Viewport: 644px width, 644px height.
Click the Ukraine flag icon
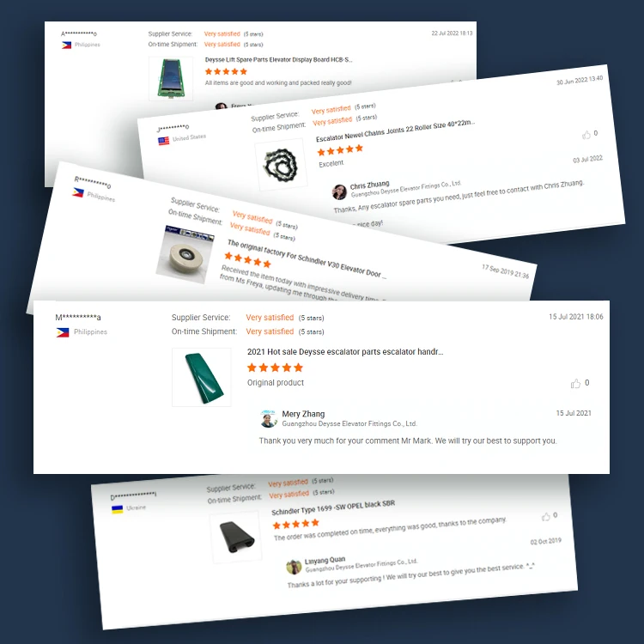click(117, 509)
